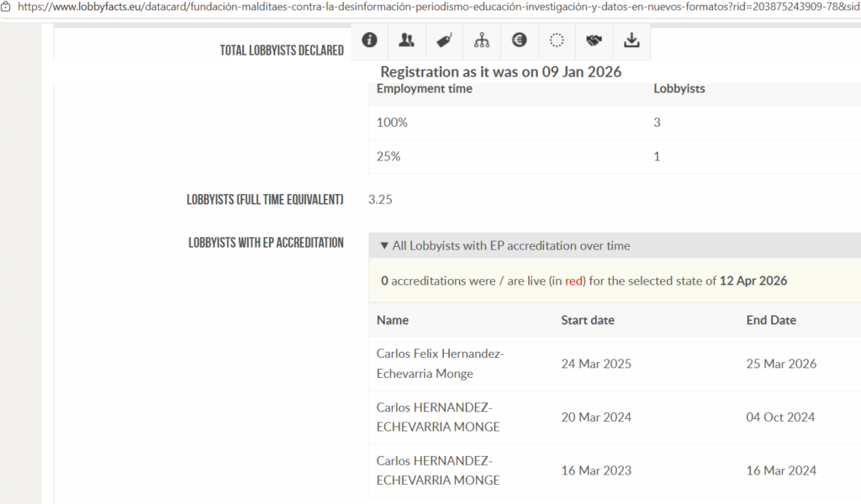Image resolution: width=861 pixels, height=504 pixels.
Task: Click the End Date column header
Action: point(771,320)
